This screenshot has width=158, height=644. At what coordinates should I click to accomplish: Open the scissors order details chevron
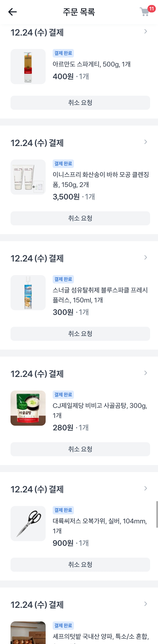146,488
